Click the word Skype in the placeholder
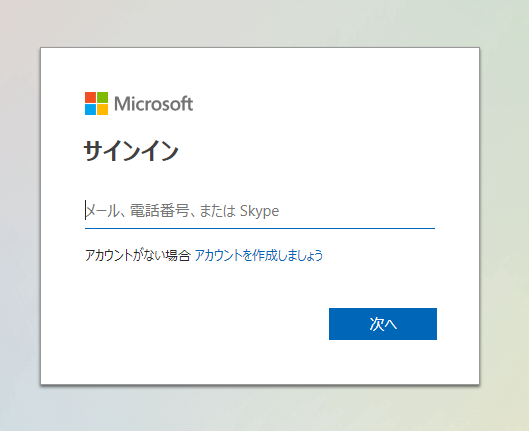The image size is (529, 431). [259, 211]
